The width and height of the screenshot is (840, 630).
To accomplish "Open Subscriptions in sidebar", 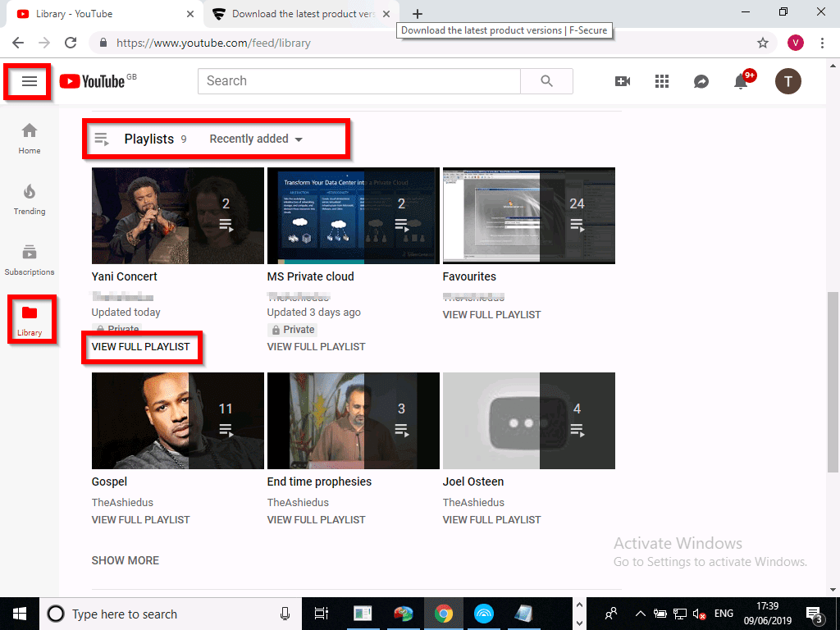I will click(x=30, y=260).
